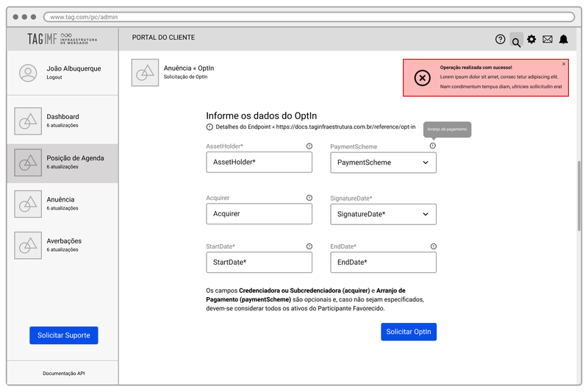Open notifications bell icon
This screenshot has height=392, width=588.
[x=563, y=40]
